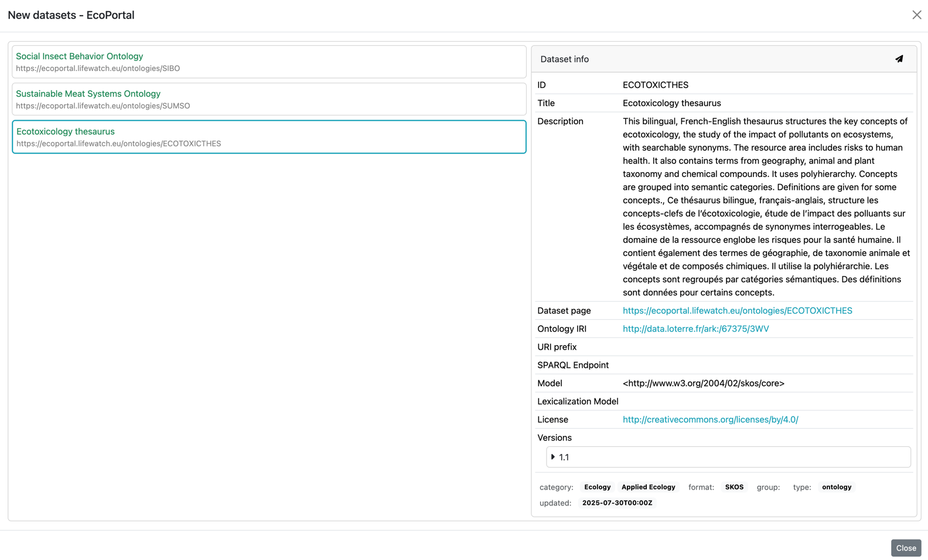Image resolution: width=928 pixels, height=560 pixels.
Task: Click the send icon in Dataset info header
Action: [899, 59]
